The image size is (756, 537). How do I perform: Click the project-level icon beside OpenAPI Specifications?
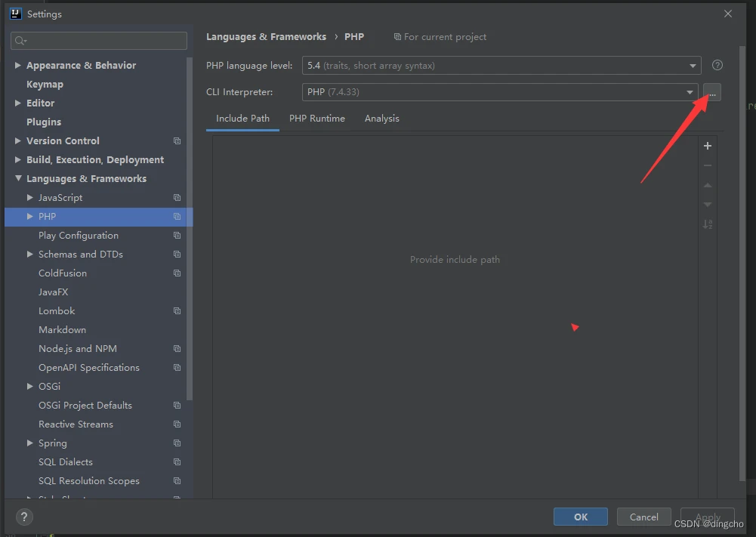(177, 367)
